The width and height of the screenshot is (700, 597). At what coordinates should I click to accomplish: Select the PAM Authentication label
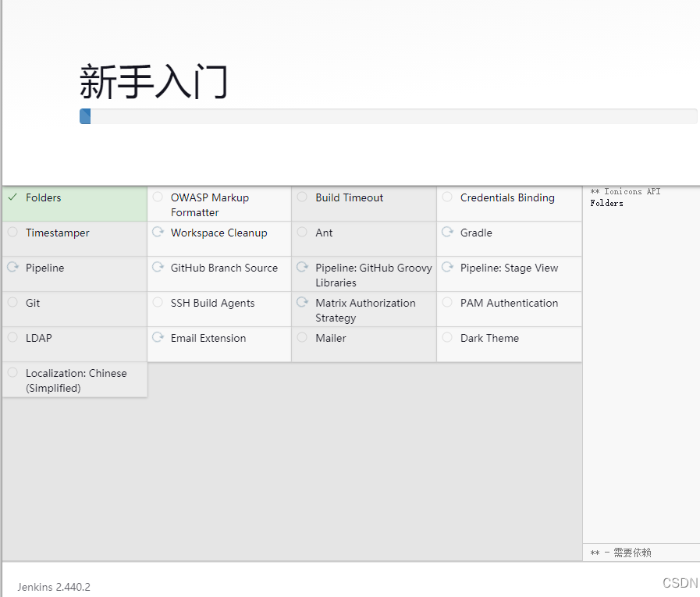(510, 303)
